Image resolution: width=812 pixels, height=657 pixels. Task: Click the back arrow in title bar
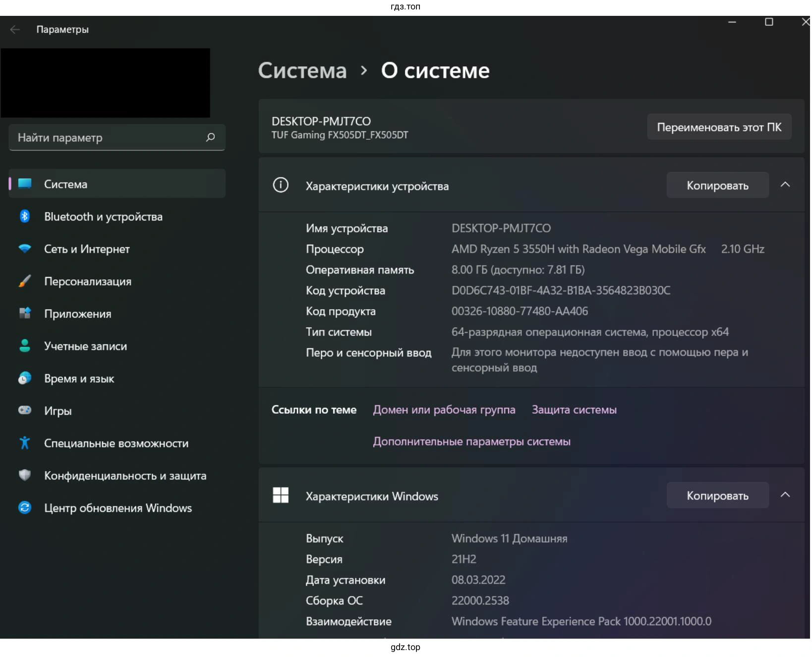tap(15, 30)
